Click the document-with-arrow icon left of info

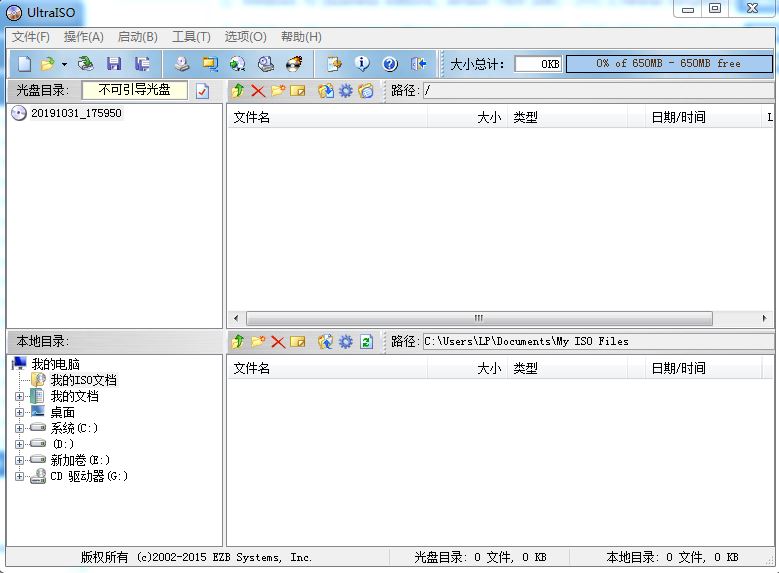pos(334,64)
